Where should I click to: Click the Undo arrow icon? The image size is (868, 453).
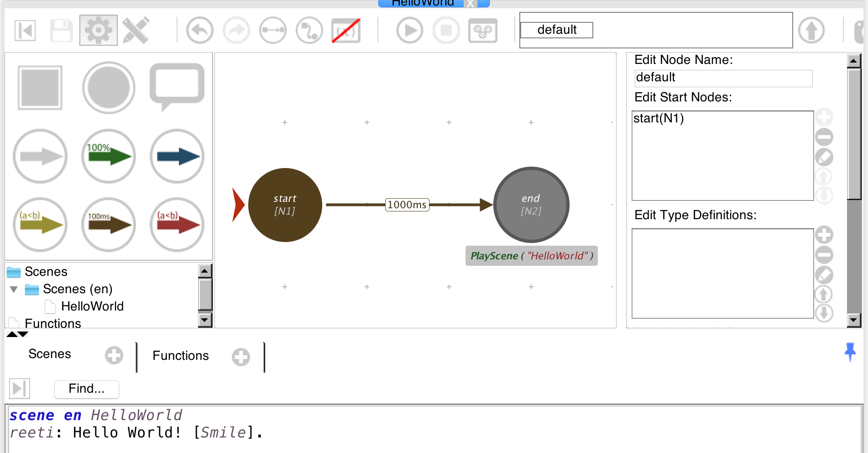pos(199,31)
